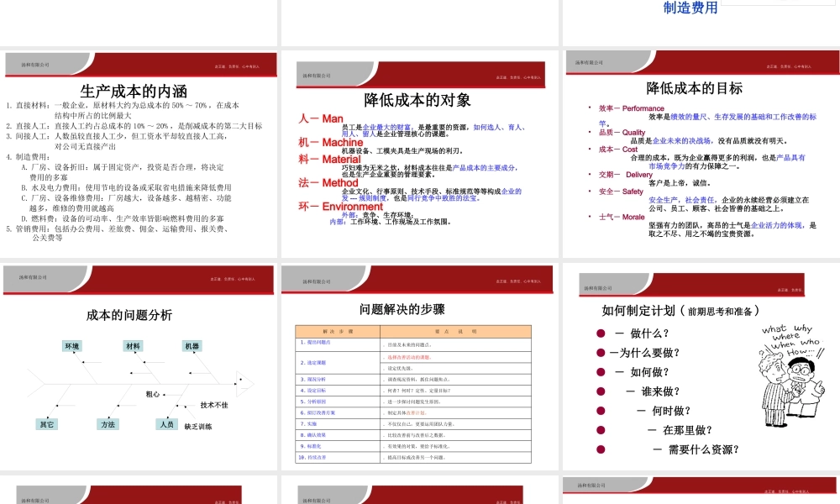Click the 缺乏训练 label on the fishbone
840x504 pixels.
198,427
